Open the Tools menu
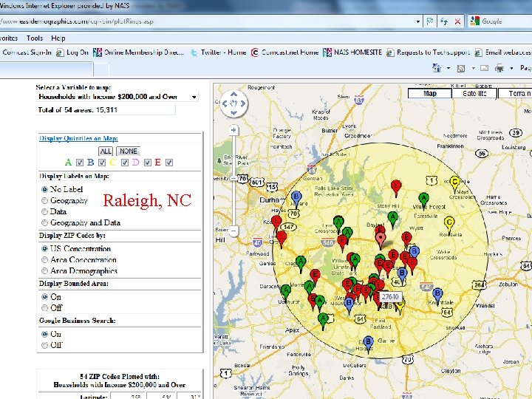 click(x=35, y=38)
